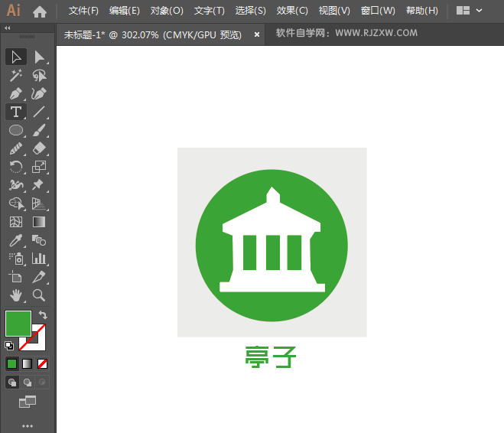Viewport: 504px width, 433px height.
Task: Open the 效果(C) menu
Action: pos(292,11)
